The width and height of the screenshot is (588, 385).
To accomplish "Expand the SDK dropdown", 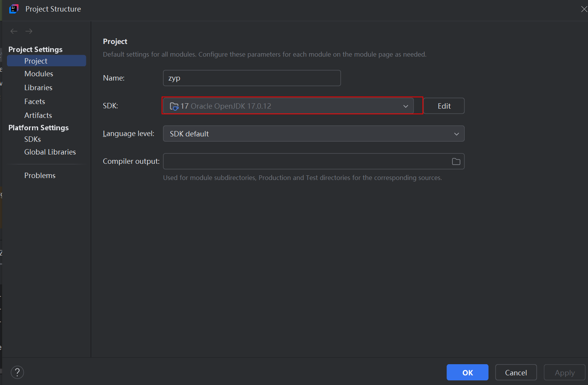I will coord(405,106).
